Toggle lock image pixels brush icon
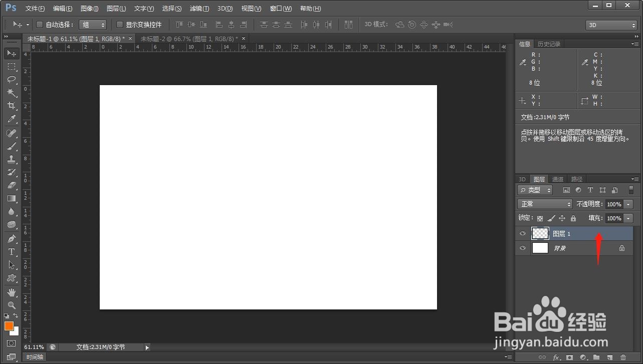 pyautogui.click(x=551, y=218)
